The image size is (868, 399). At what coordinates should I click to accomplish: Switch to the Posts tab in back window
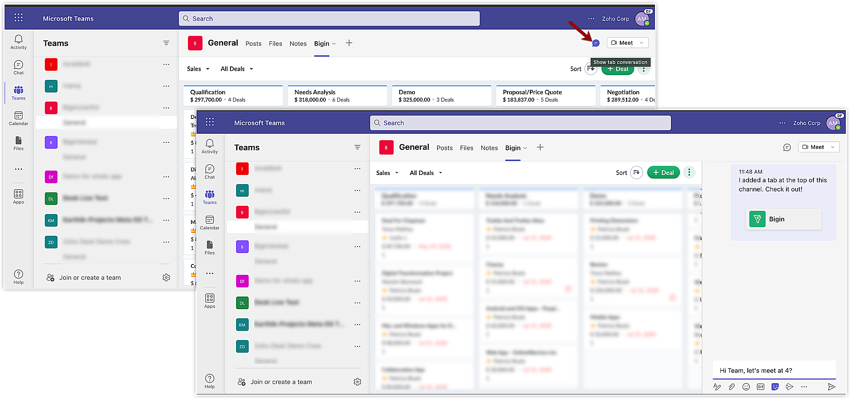253,44
